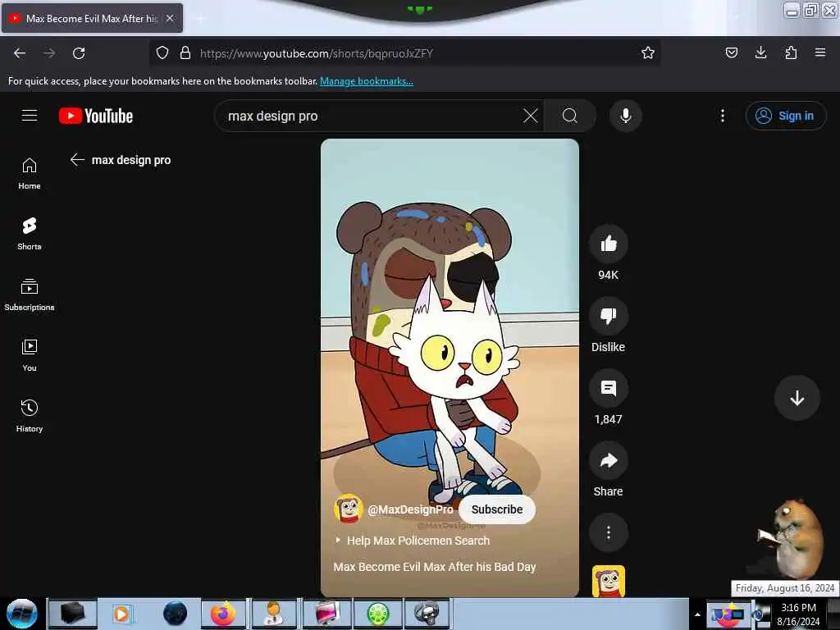The width and height of the screenshot is (840, 630).
Task: Toggle the YouTube hamburger guide menu
Action: (x=30, y=116)
